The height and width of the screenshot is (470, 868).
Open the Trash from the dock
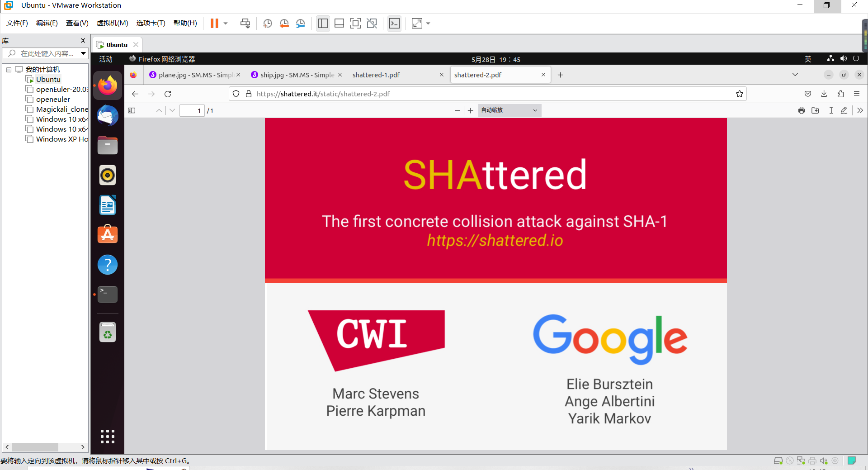(x=108, y=332)
